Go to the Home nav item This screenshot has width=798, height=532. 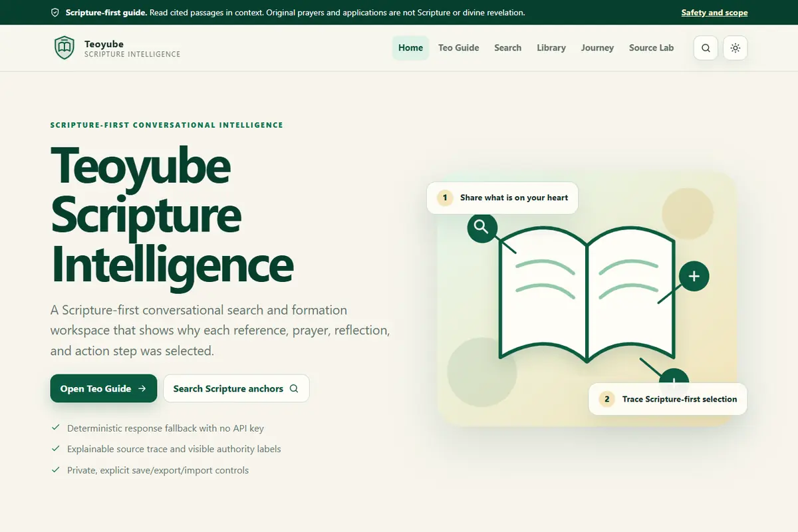coord(410,48)
